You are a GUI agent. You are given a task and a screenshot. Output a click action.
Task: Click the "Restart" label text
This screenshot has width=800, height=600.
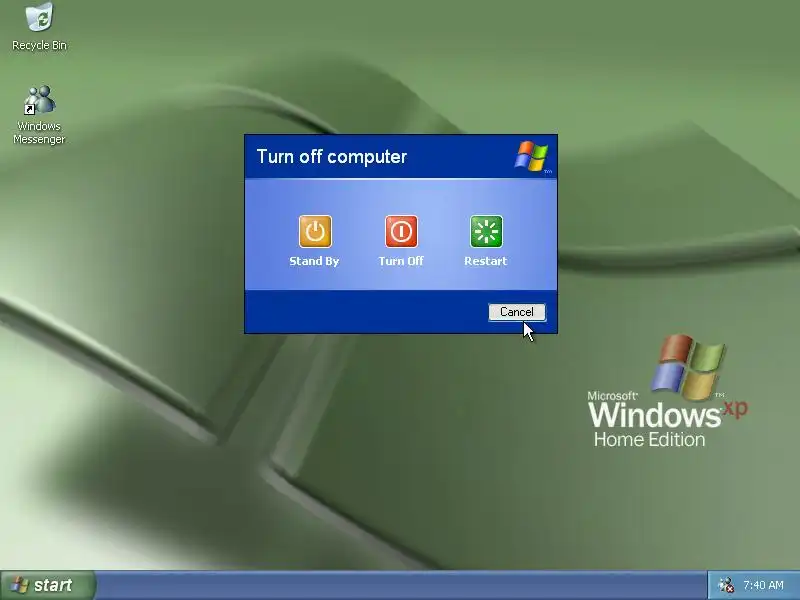click(x=486, y=261)
